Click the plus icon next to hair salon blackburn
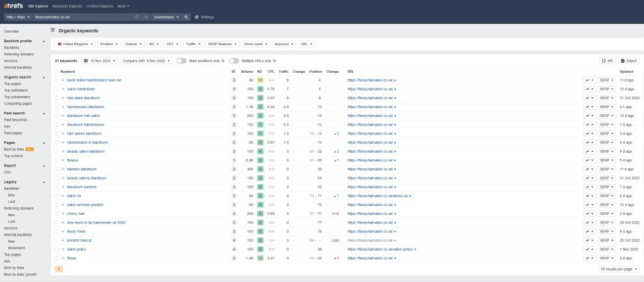Image resolution: width=644 pixels, height=282 pixels. coord(64,98)
